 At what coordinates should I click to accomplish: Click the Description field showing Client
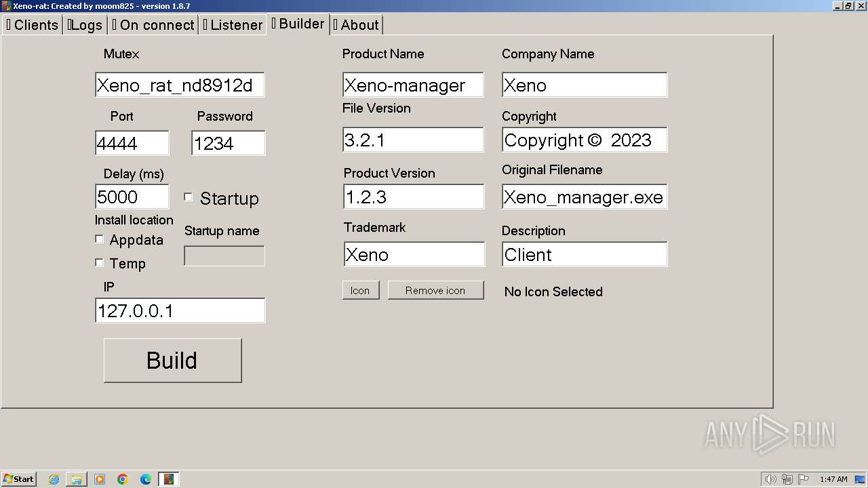pos(585,254)
